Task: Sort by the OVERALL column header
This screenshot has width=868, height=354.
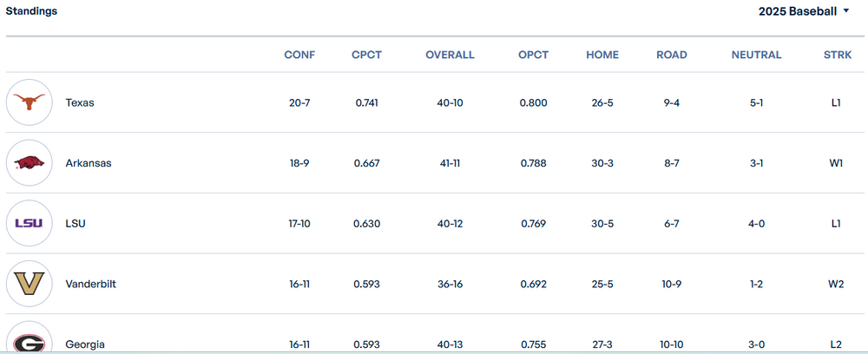Action: (x=450, y=55)
